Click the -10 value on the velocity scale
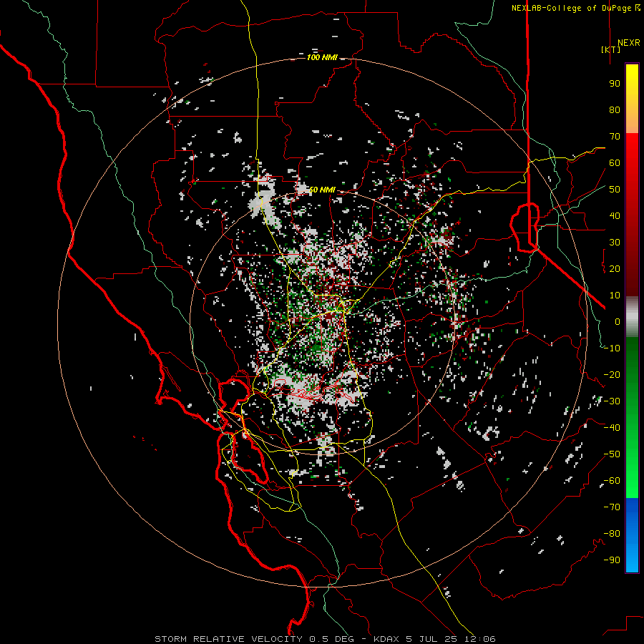Screen dimensions: 644x644 tap(612, 348)
